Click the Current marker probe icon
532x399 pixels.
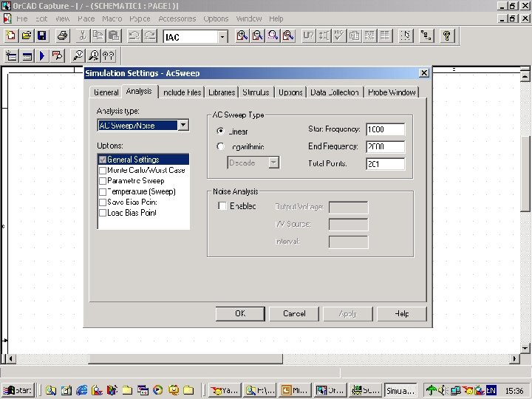(x=93, y=55)
